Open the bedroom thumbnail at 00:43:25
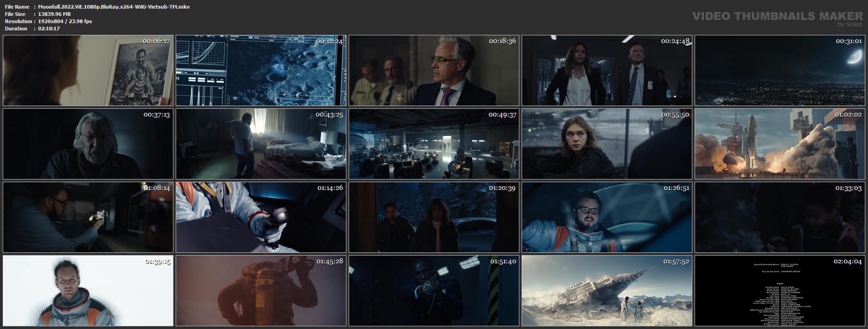This screenshot has width=868, height=329. [261, 144]
